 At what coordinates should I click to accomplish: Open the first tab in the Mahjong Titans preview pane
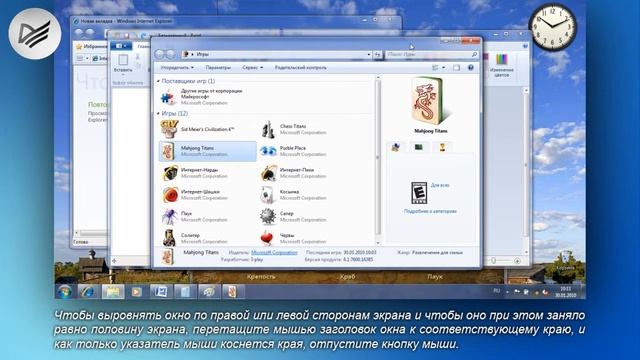[x=396, y=147]
